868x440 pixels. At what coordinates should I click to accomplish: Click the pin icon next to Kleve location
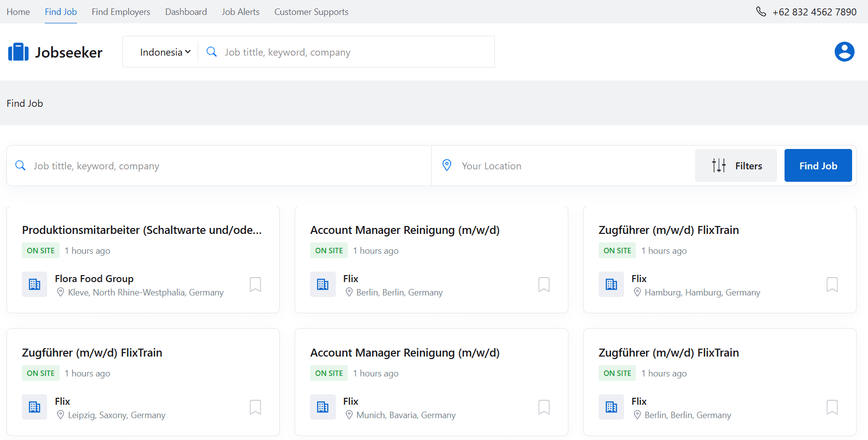[x=61, y=293]
